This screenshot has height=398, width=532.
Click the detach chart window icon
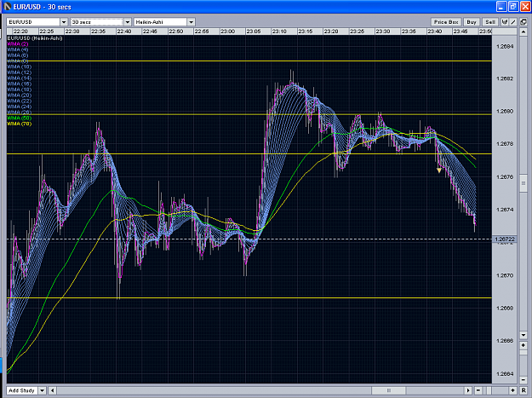point(523,22)
